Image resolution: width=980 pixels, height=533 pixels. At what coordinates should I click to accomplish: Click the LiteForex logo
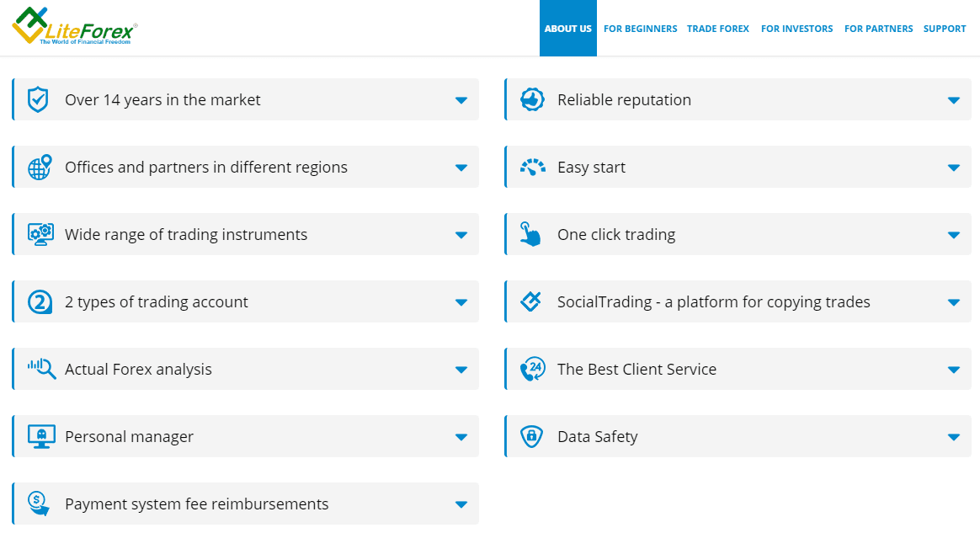(74, 25)
